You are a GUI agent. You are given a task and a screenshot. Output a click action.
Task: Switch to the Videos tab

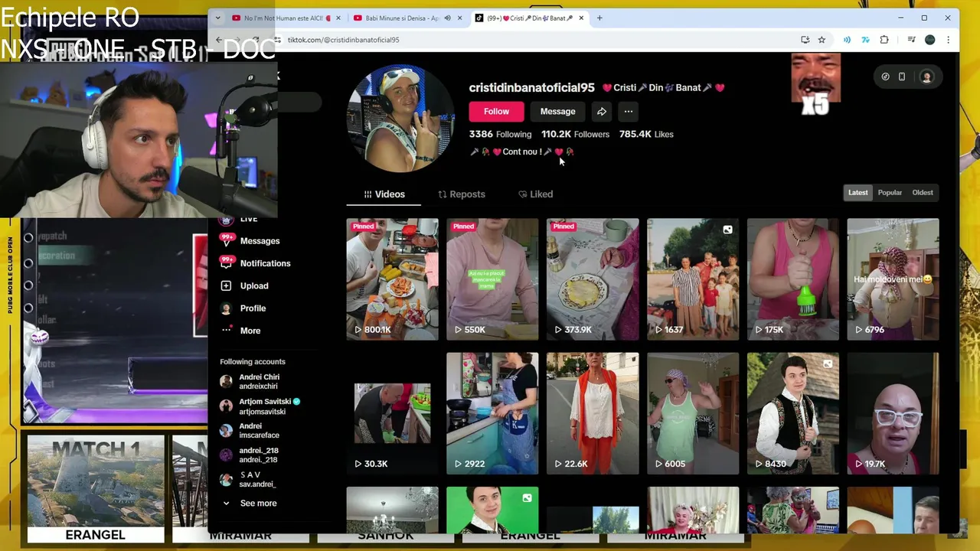384,194
